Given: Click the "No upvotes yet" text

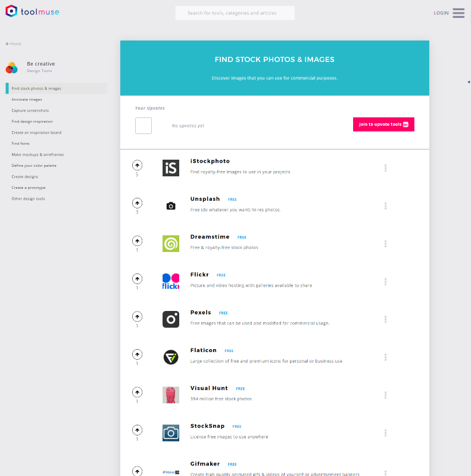Looking at the screenshot, I should (188, 126).
